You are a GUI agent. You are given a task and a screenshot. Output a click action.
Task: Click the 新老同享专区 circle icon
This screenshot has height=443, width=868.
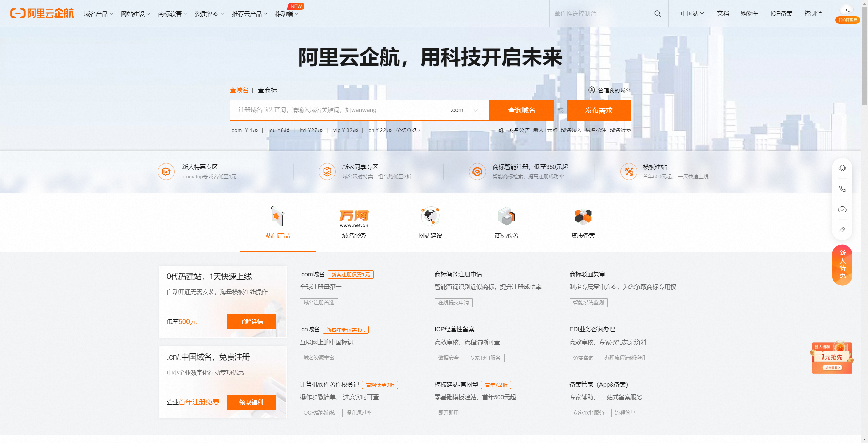click(x=327, y=172)
